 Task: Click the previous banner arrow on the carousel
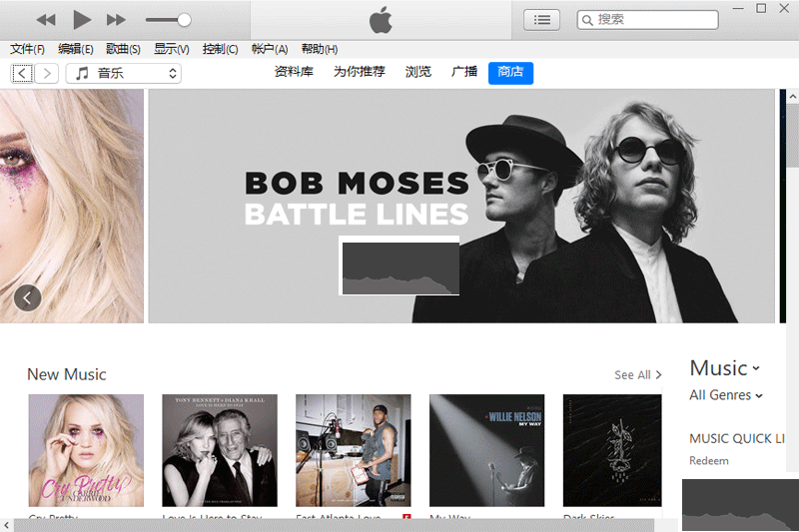tap(28, 297)
